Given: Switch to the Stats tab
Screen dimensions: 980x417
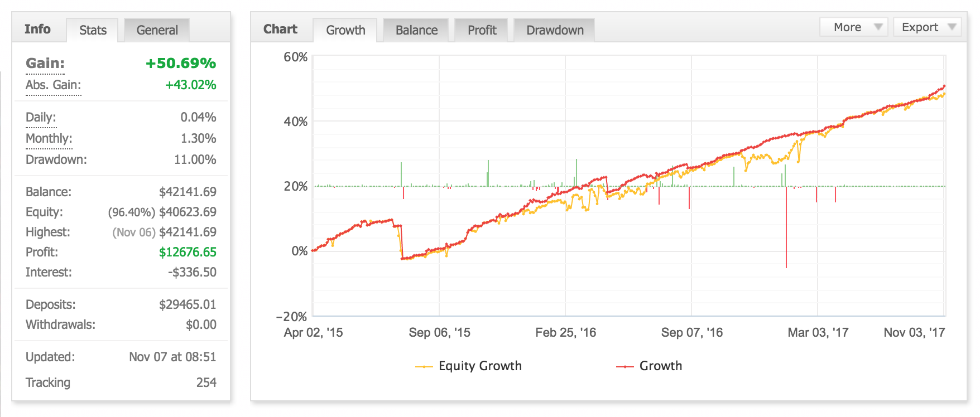Looking at the screenshot, I should coord(93,30).
